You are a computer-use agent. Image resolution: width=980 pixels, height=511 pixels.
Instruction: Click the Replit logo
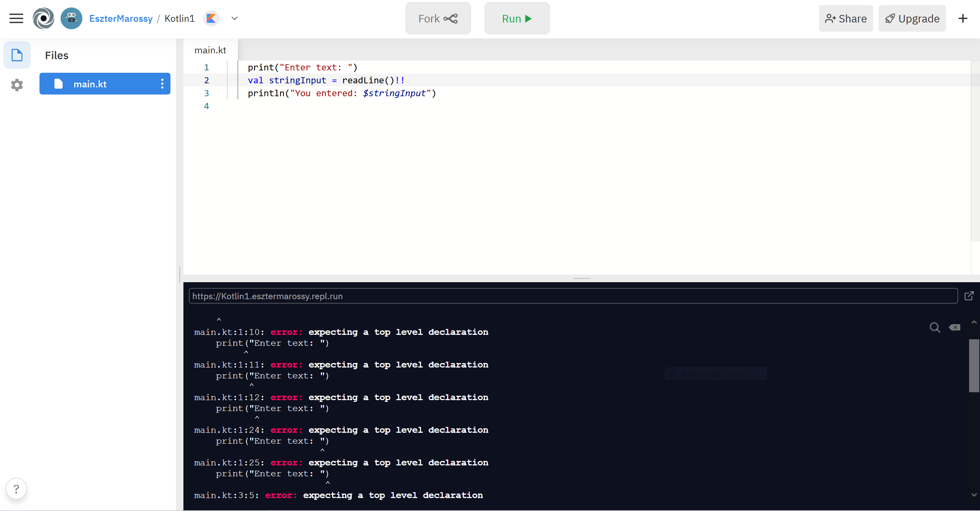43,19
